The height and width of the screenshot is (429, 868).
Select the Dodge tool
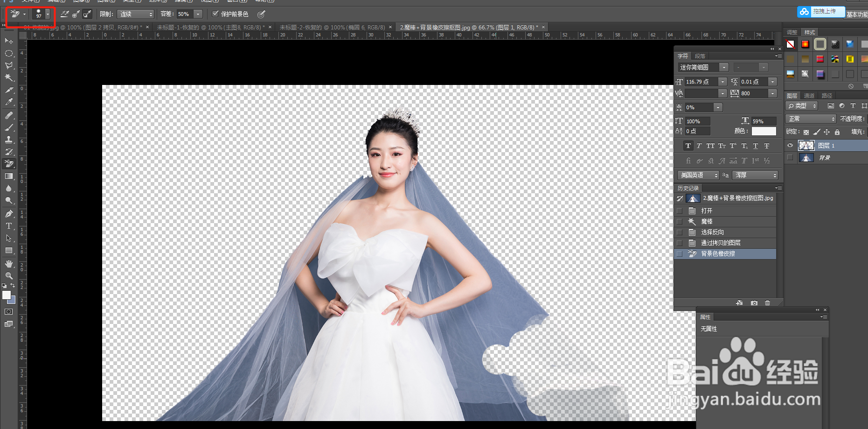coord(9,200)
